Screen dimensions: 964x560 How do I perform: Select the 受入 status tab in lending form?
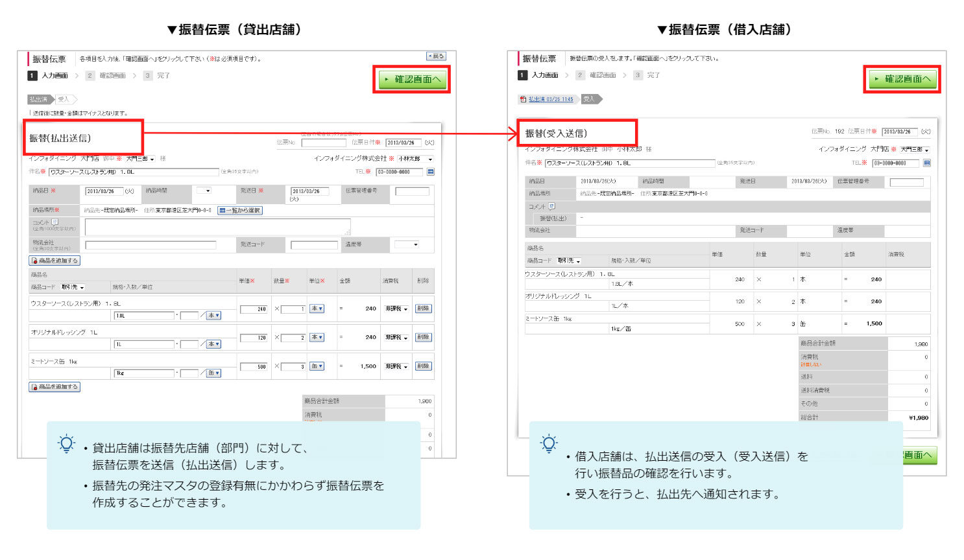coord(64,99)
